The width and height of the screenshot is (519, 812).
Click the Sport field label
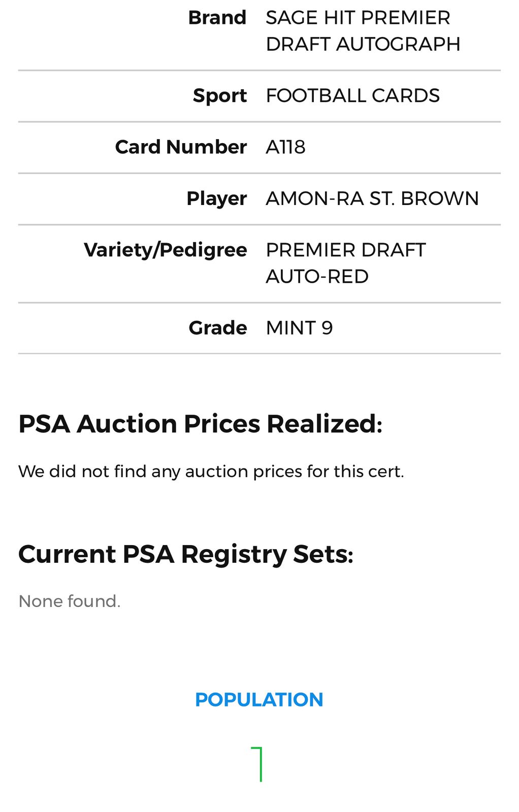pos(219,96)
